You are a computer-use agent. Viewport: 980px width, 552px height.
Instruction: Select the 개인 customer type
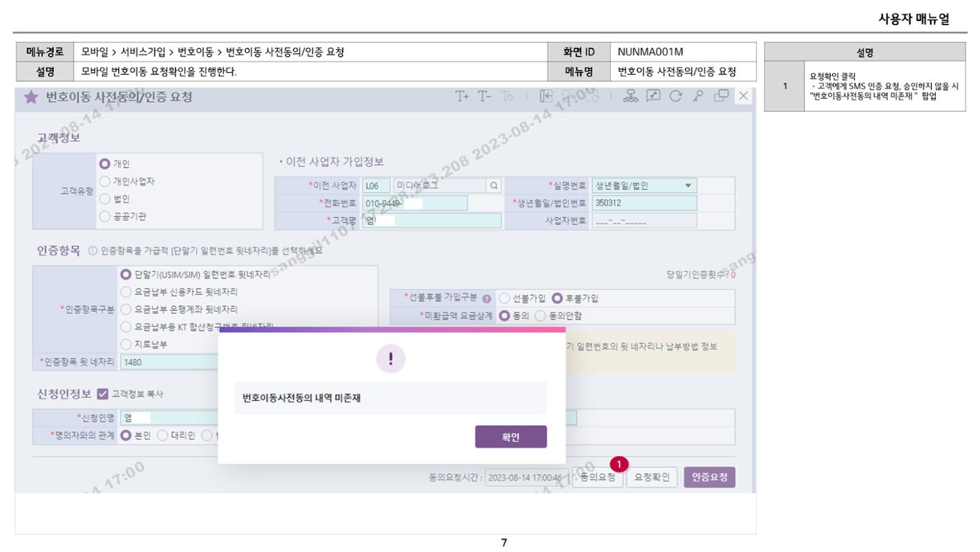(105, 164)
